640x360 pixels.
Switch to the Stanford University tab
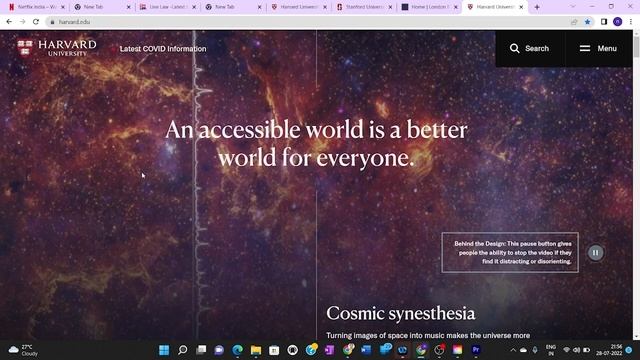(x=364, y=7)
